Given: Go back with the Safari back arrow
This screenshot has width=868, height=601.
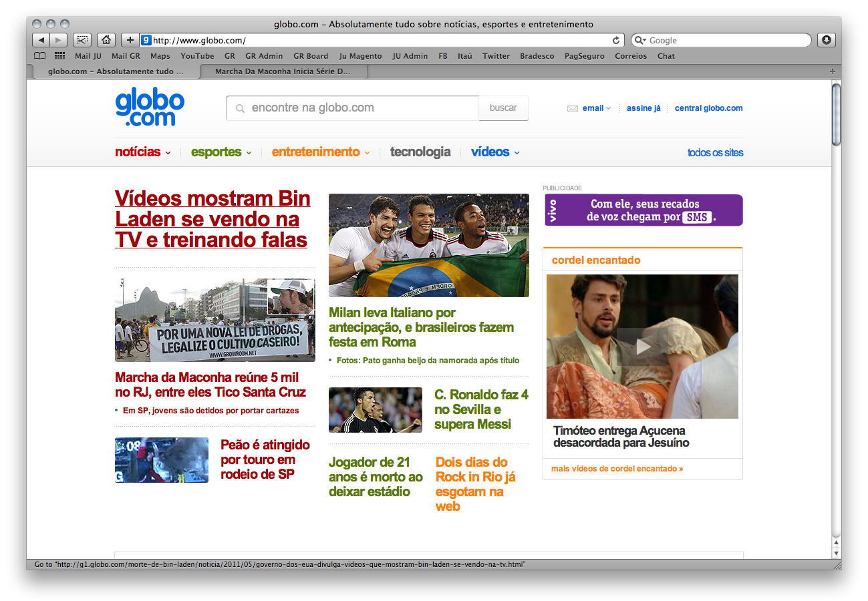Looking at the screenshot, I should click(x=41, y=40).
